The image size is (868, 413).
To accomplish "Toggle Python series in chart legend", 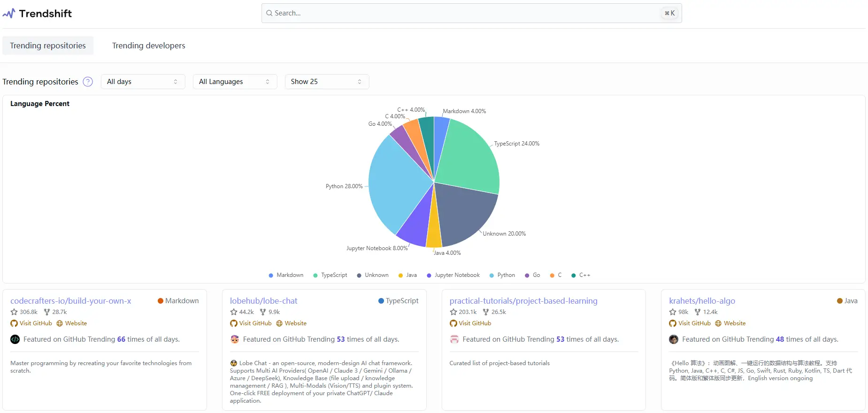I will point(502,275).
